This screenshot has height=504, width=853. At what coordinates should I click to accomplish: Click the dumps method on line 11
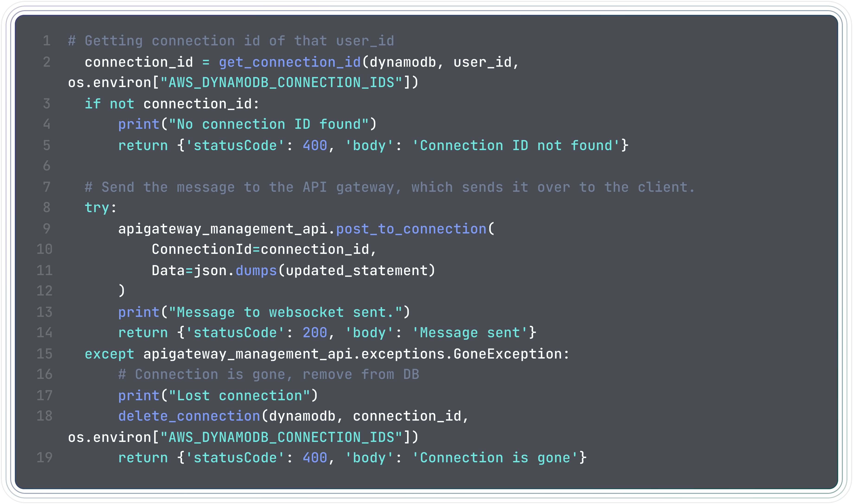tap(256, 271)
